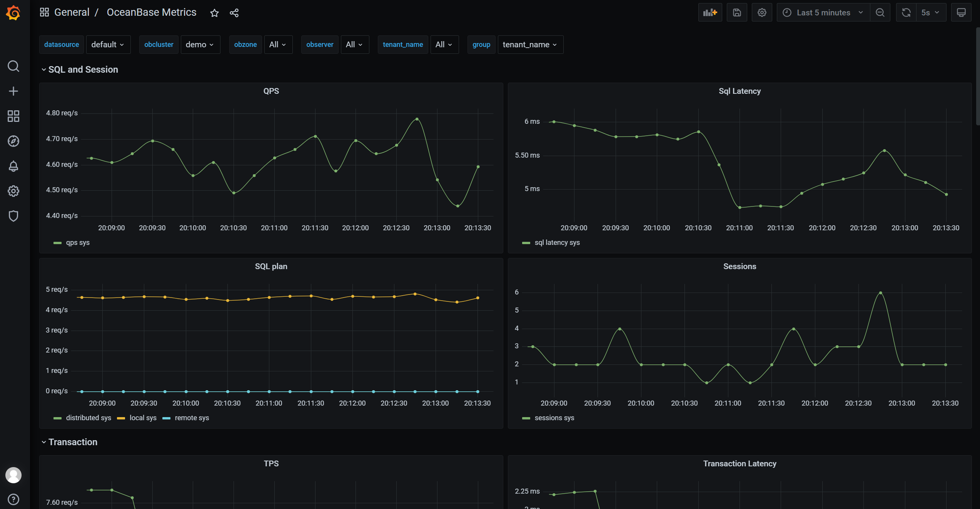Open the SQL plan panel title menu

[x=271, y=266]
